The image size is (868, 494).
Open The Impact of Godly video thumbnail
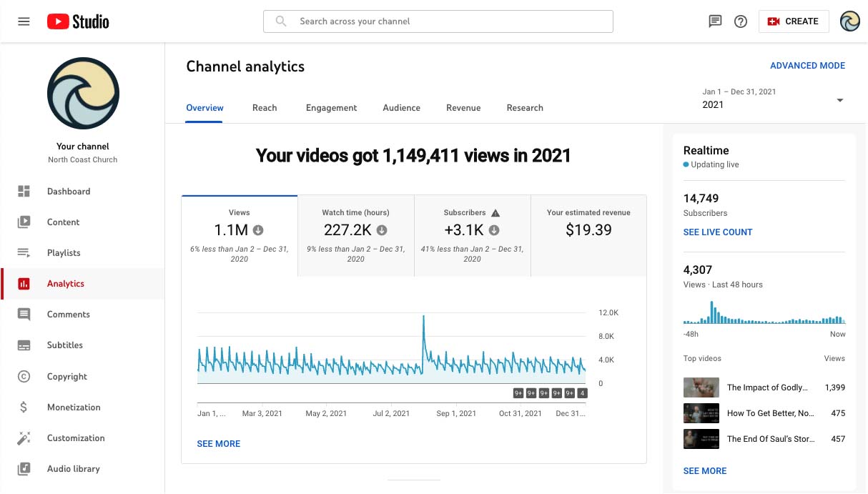(x=701, y=387)
